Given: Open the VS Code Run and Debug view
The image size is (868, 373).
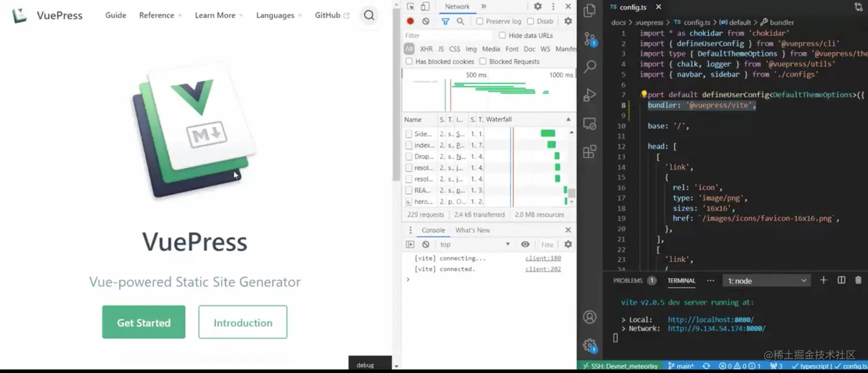Looking at the screenshot, I should click(x=590, y=95).
